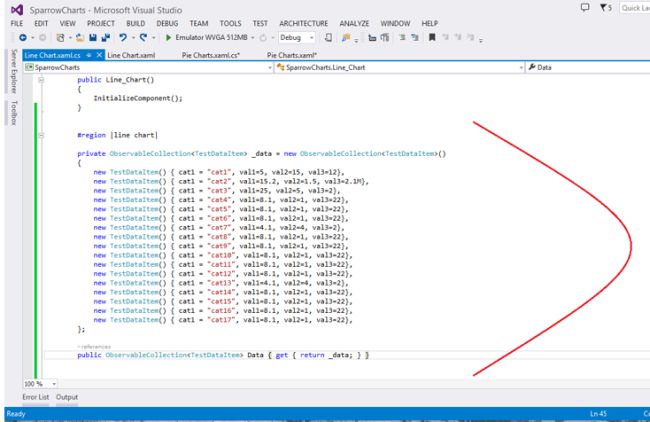The image size is (650, 422).
Task: Navigate forward with greyed toolbar arrow
Action: click(42, 38)
